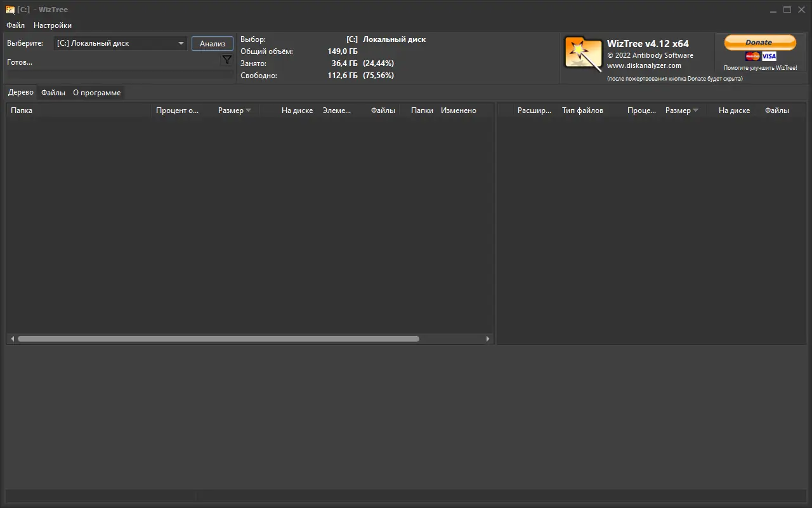This screenshot has height=508, width=812.
Task: Maximize the WizTree window
Action: [x=787, y=10]
